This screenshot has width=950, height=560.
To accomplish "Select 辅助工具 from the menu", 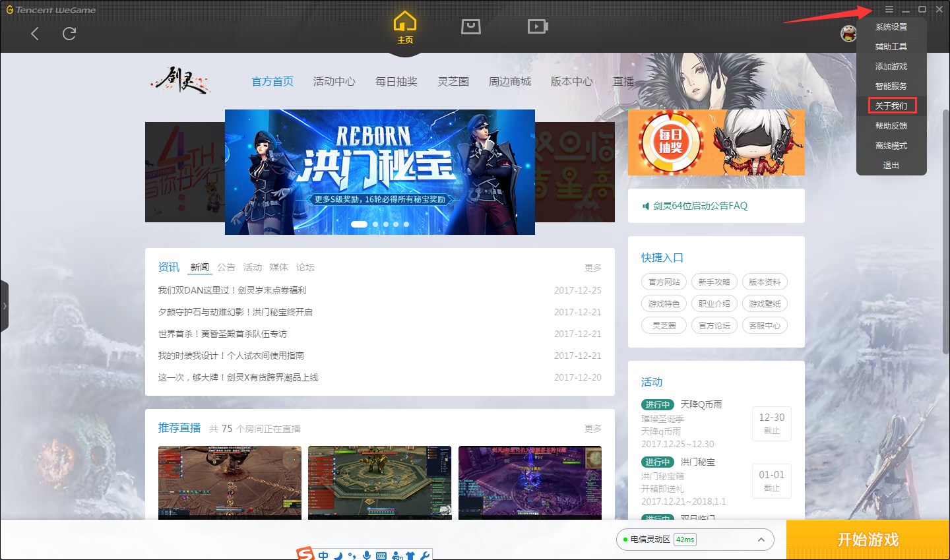I will point(891,47).
